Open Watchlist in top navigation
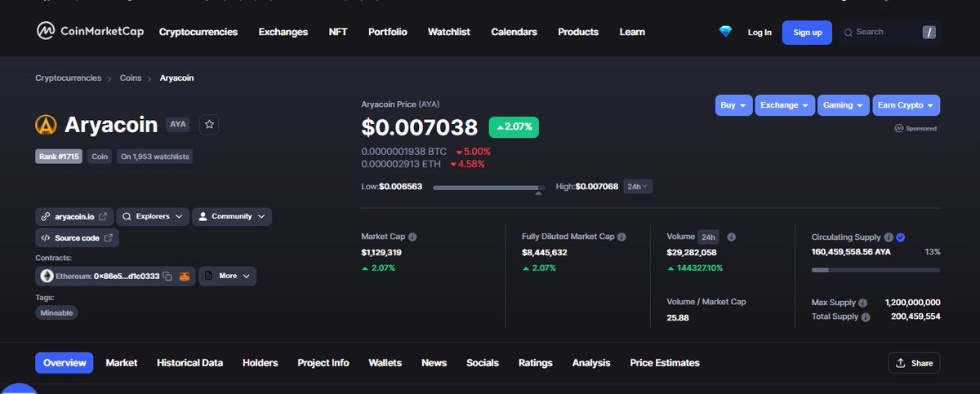980x394 pixels. pos(449,32)
